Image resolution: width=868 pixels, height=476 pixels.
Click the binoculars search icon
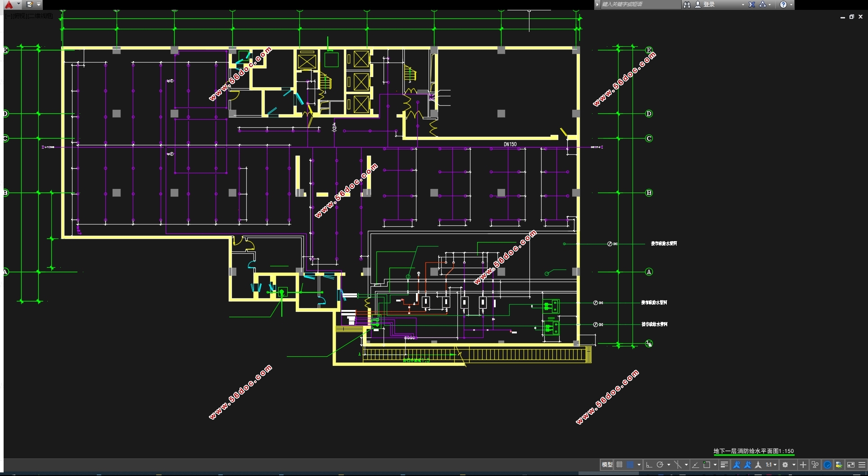(687, 4)
